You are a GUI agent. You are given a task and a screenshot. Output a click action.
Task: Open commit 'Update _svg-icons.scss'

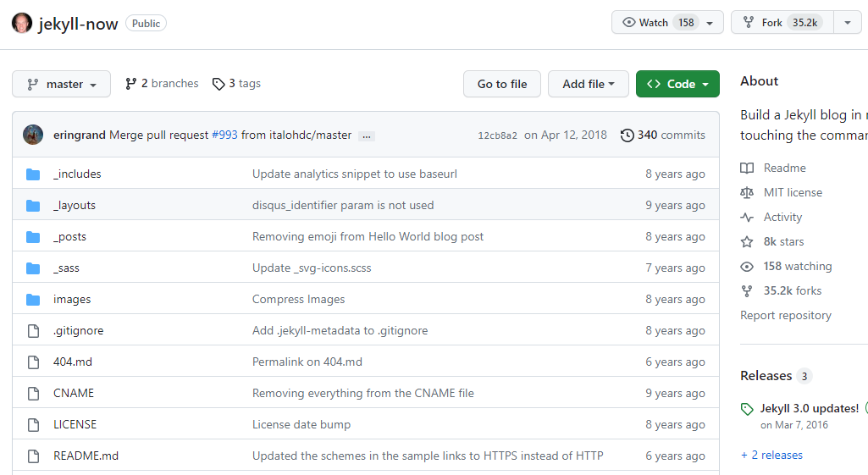tap(312, 268)
